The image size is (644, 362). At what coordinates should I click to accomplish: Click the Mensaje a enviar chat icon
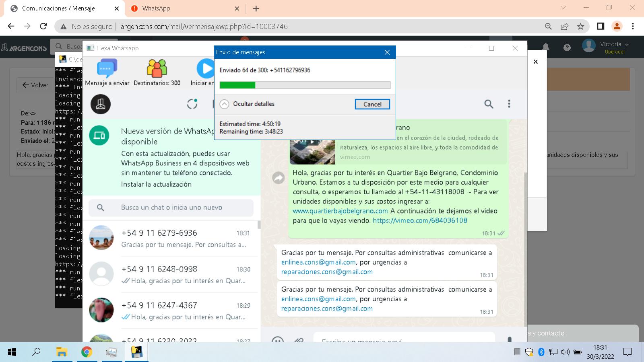tap(107, 68)
